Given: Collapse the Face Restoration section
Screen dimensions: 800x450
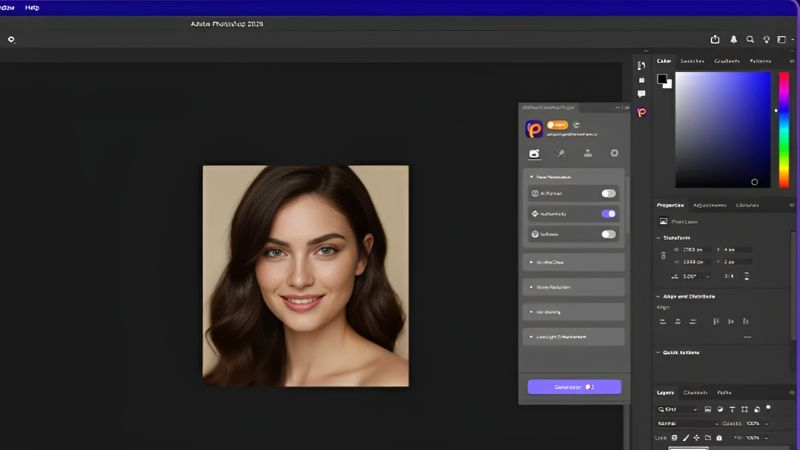Looking at the screenshot, I should click(531, 177).
